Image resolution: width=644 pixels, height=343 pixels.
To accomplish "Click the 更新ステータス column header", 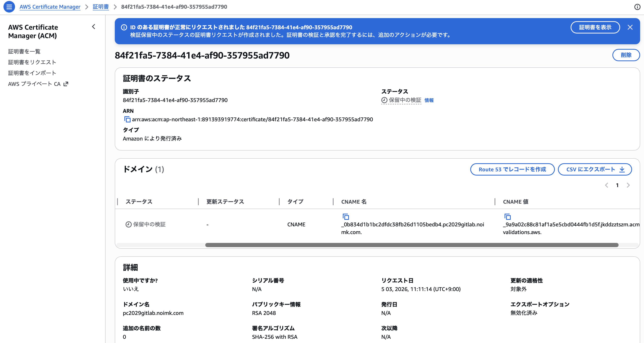I will tap(225, 202).
